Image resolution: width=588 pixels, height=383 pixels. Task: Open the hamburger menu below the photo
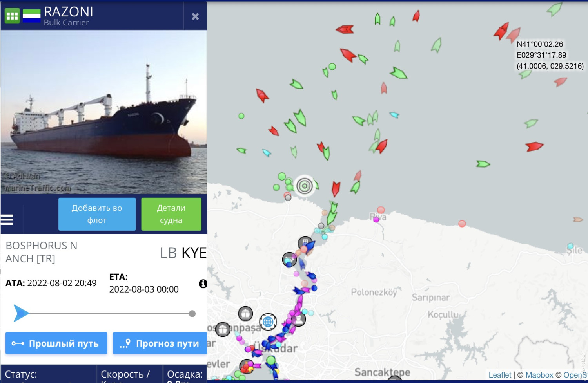7,220
